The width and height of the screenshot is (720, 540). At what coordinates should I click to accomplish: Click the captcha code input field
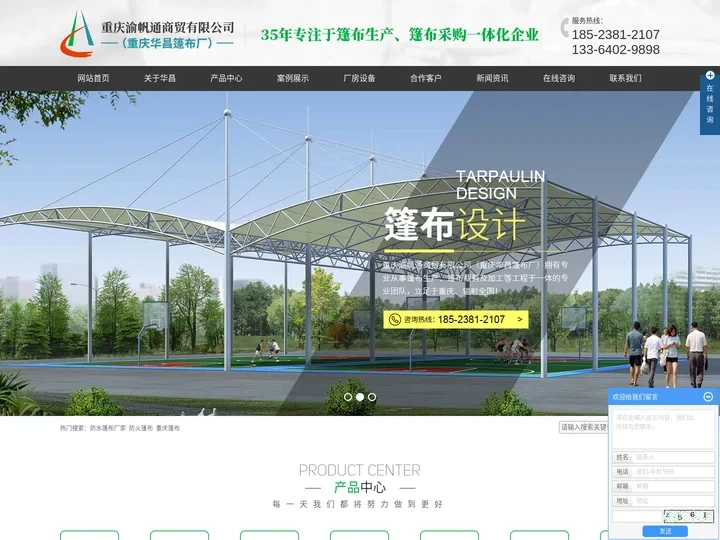[x=637, y=516]
